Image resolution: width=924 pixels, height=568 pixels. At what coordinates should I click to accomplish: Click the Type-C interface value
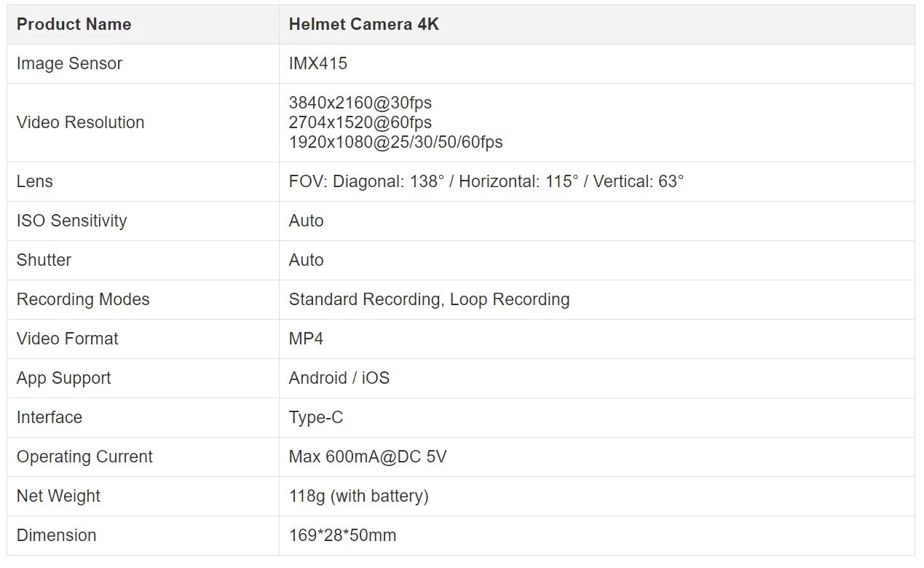point(316,417)
